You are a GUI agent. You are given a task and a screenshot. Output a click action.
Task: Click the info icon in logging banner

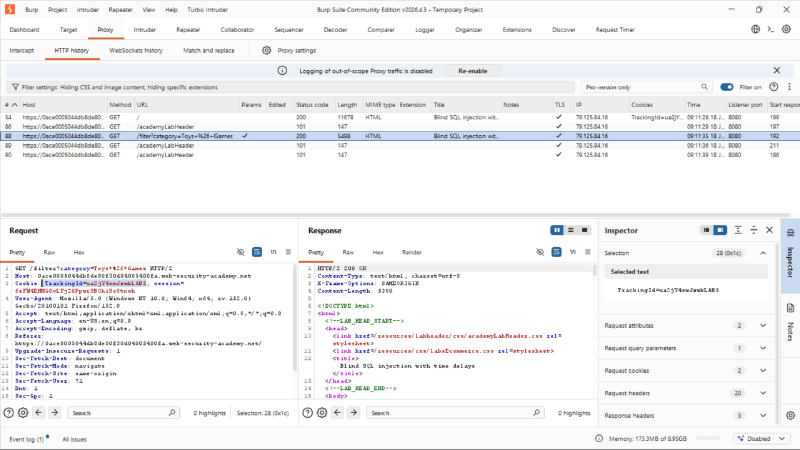click(282, 70)
